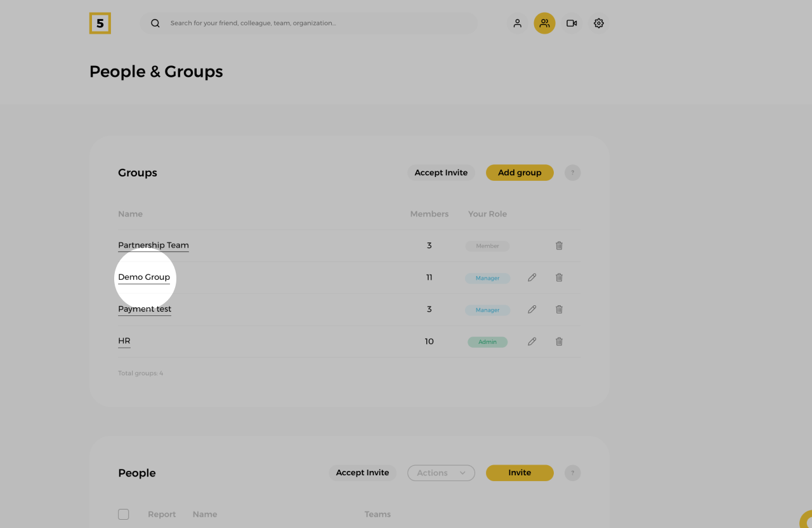Expand the Actions dropdown
Image resolution: width=812 pixels, height=528 pixels.
441,473
